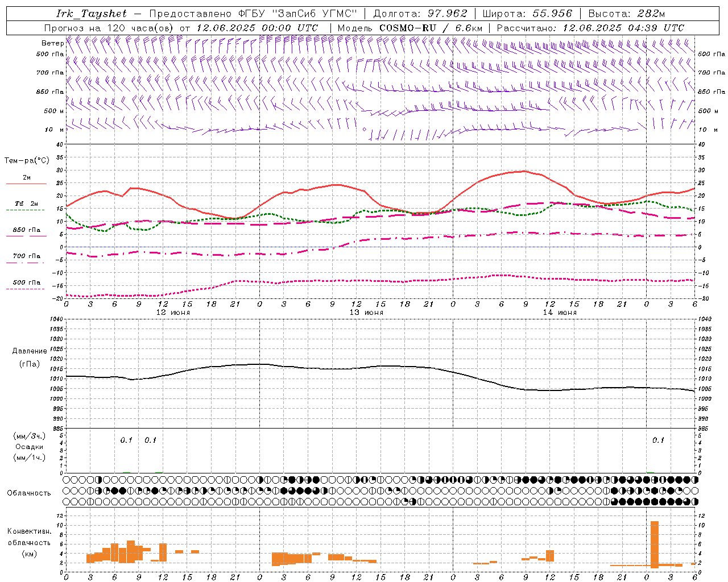Click the Конвективн. облачность label

[x=29, y=537]
